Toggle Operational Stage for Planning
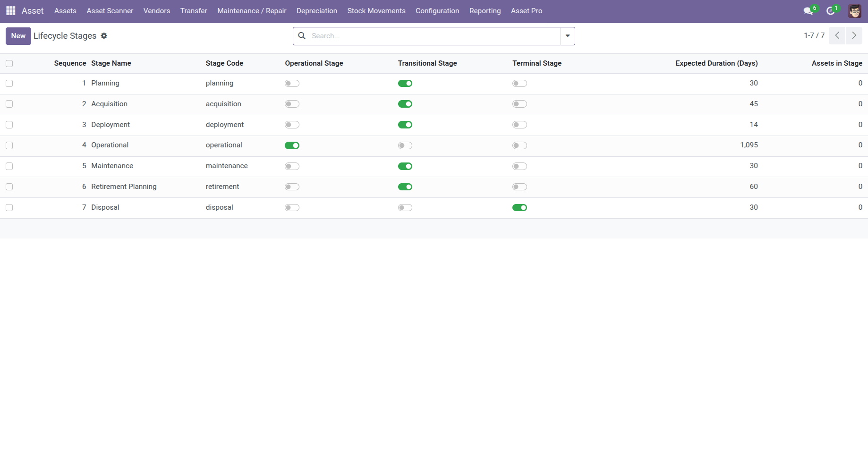This screenshot has width=868, height=452. click(292, 84)
